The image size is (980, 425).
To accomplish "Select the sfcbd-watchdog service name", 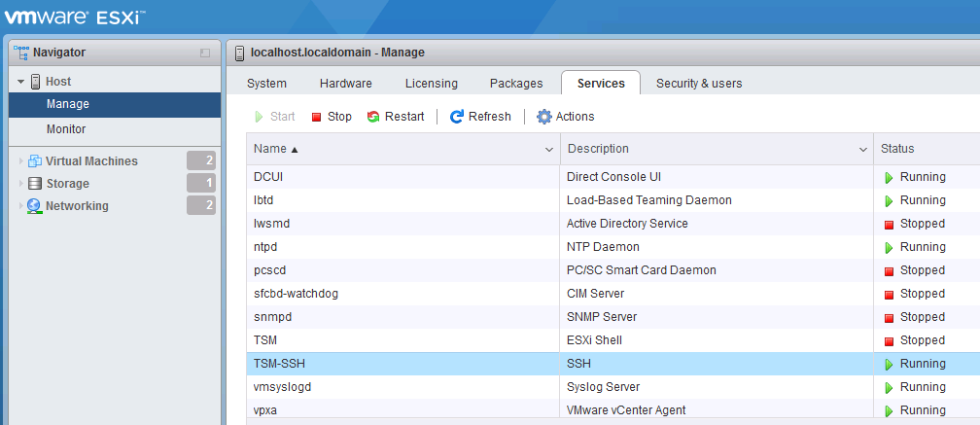I will click(x=297, y=294).
